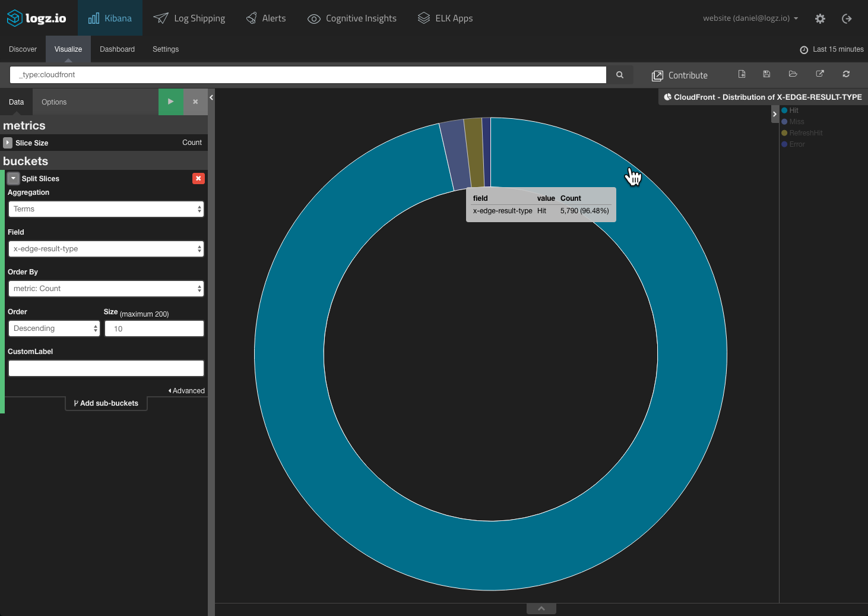Click the tooltip value 5,790 (96.48%)
The width and height of the screenshot is (868, 616).
point(585,211)
